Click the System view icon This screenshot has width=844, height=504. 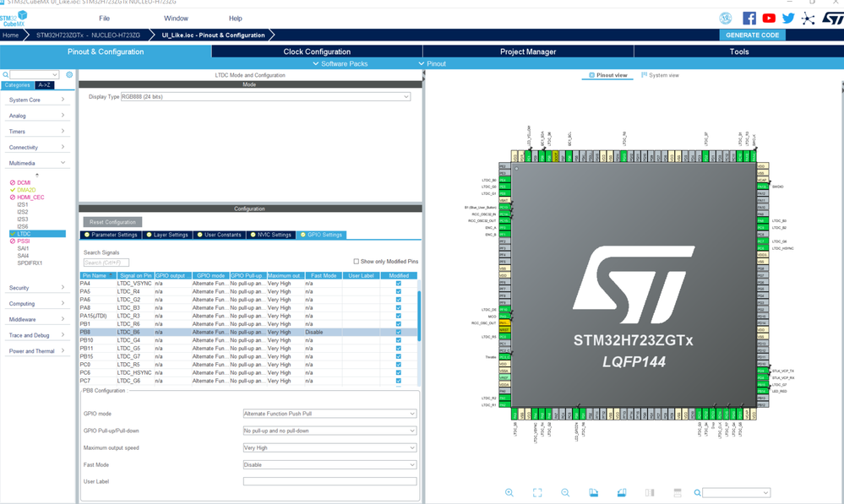pos(644,75)
